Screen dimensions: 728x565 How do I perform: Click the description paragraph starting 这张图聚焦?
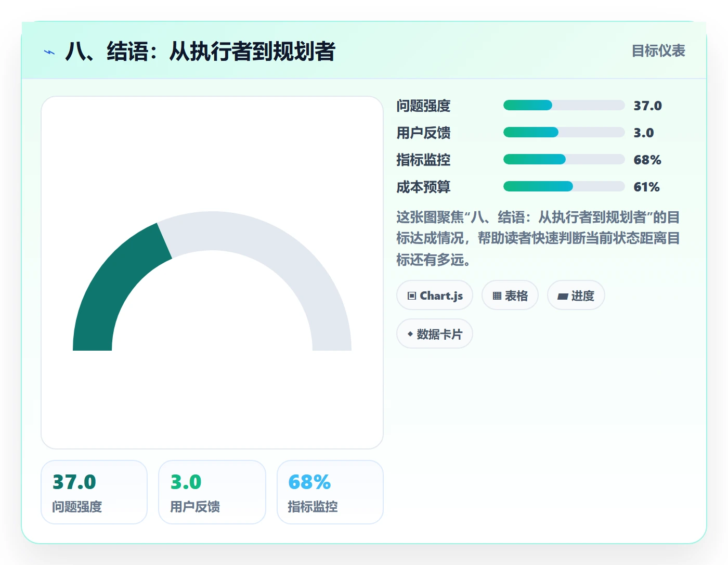tap(538, 238)
